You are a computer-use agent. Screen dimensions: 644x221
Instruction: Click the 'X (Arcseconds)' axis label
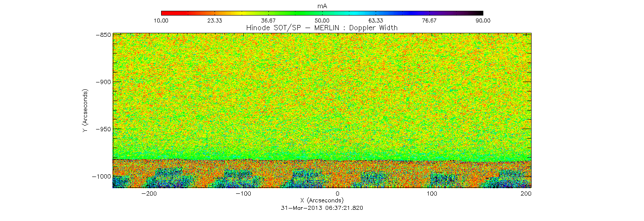coord(322,200)
